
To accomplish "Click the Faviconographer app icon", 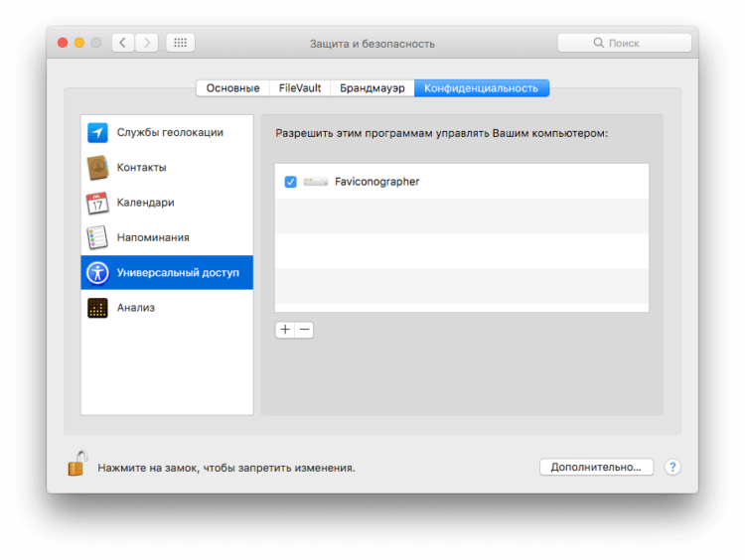I will coord(316,182).
